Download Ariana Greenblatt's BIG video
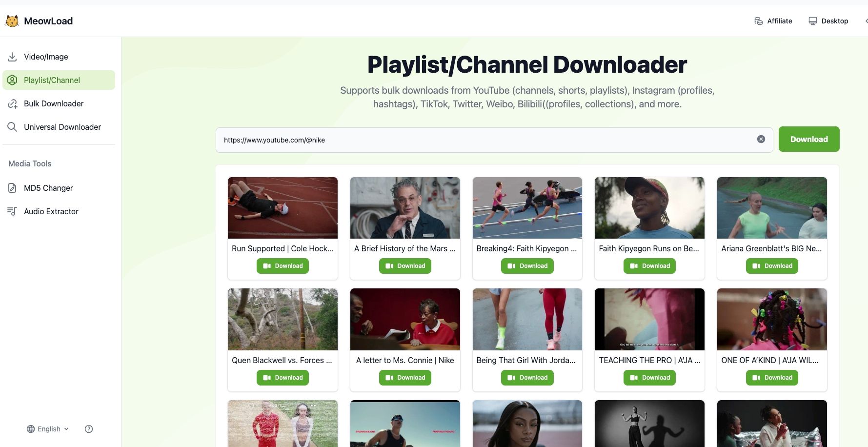 772,266
